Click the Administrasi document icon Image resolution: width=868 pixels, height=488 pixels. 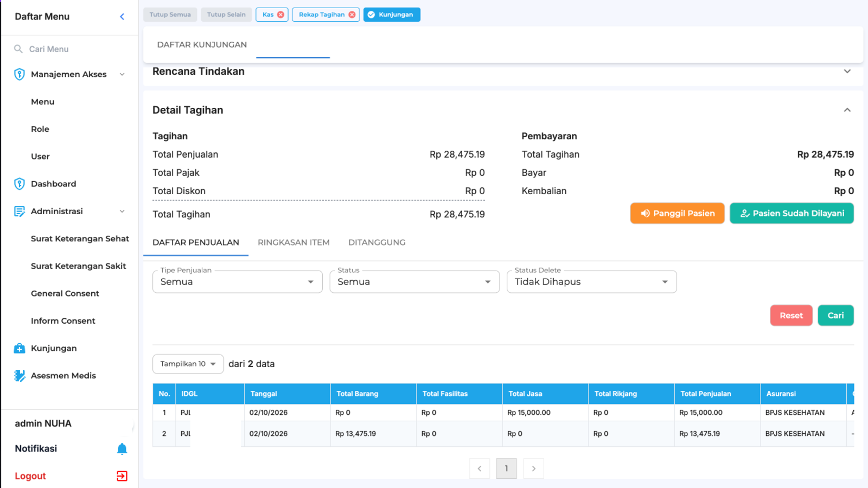(x=20, y=211)
